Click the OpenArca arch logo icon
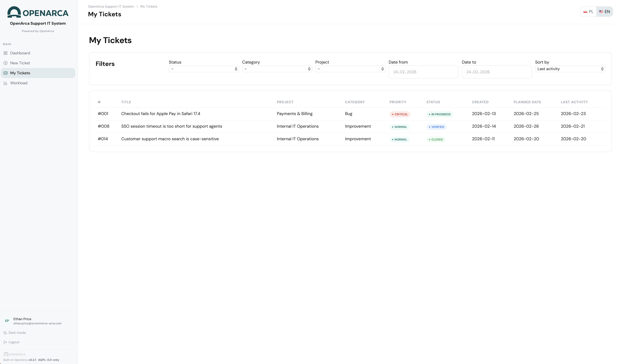The width and height of the screenshot is (620, 364). (x=14, y=12)
